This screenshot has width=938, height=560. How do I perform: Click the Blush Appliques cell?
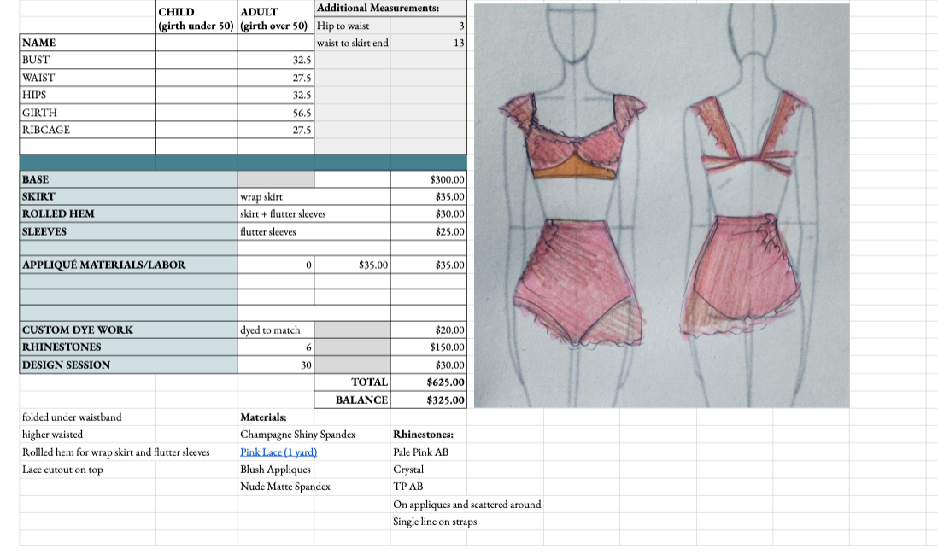click(276, 470)
